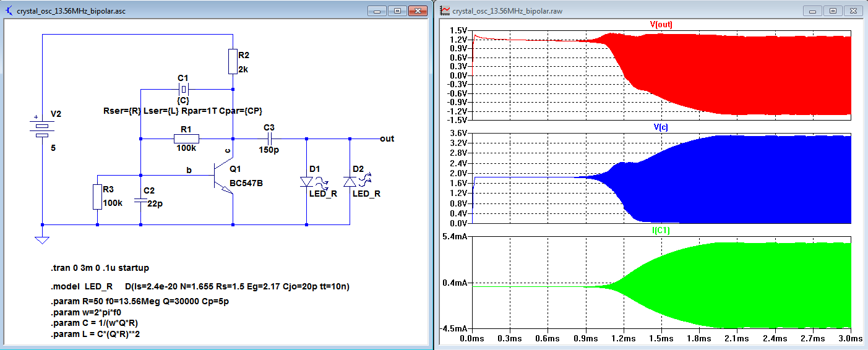Click the R2 value '2k'
The width and height of the screenshot is (868, 350).
coord(244,70)
